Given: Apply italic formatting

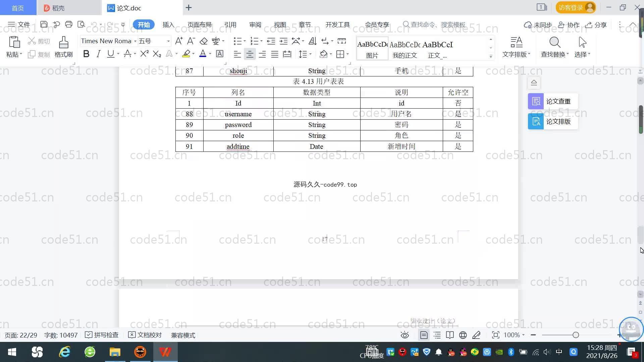Looking at the screenshot, I should (98, 54).
